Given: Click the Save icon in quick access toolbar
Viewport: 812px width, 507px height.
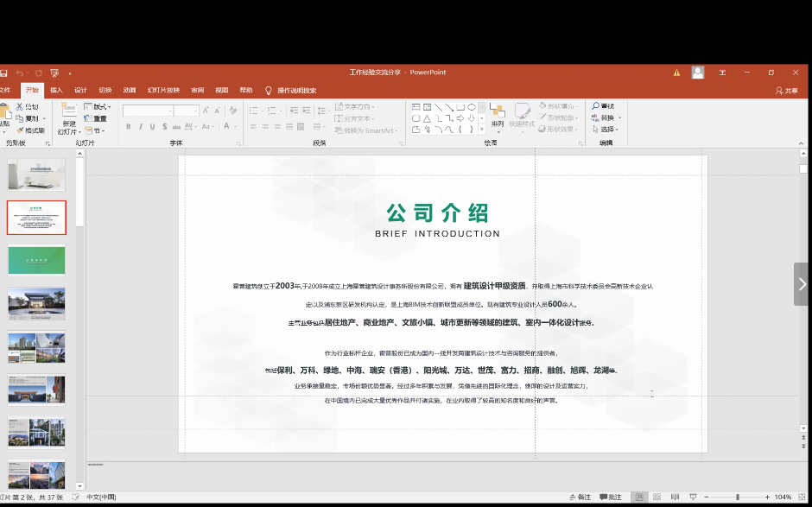Looking at the screenshot, I should click(x=4, y=73).
